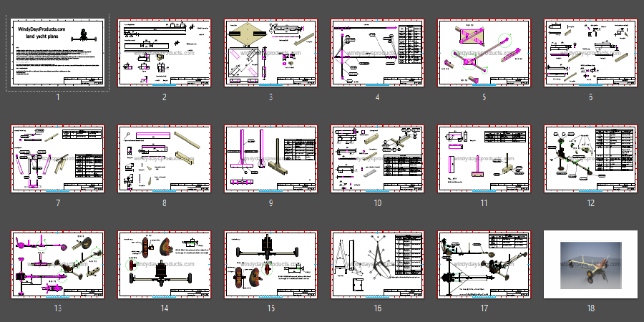Click the page 13 thumbnail
The image size is (644, 322).
pyautogui.click(x=57, y=265)
